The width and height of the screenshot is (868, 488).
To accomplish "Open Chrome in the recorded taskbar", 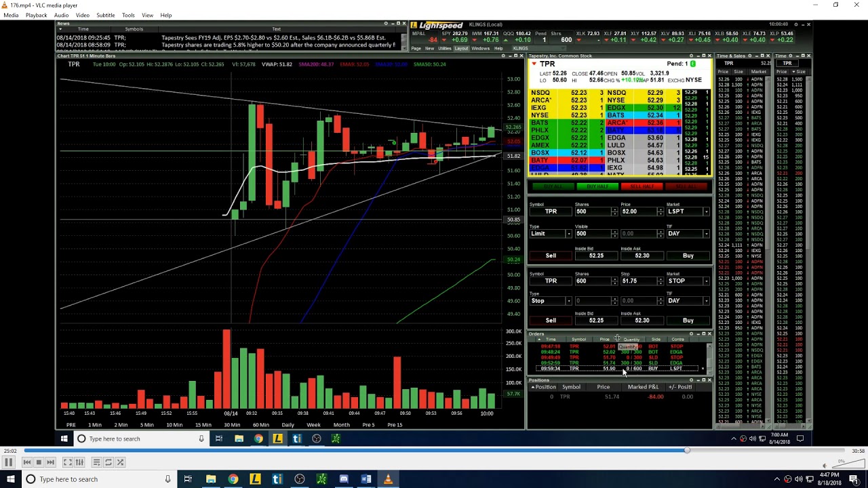I will [x=258, y=439].
